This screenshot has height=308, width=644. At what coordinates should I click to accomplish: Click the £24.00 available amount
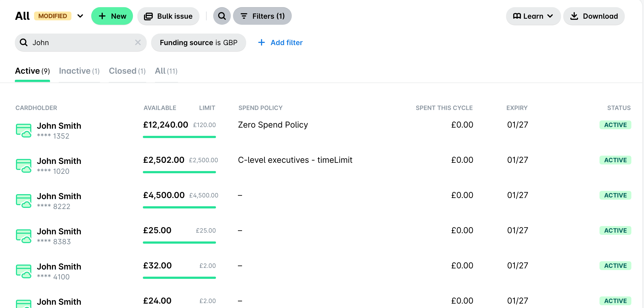pos(157,301)
